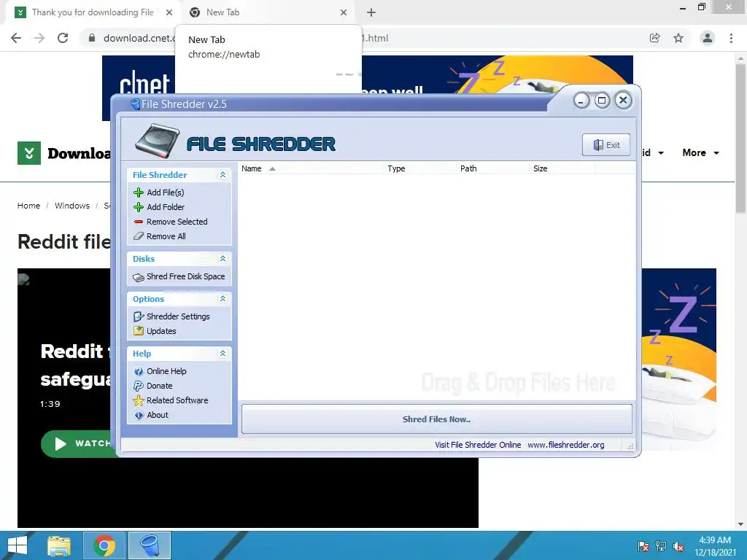Click the security flag tray icon
This screenshot has width=747, height=560.
(x=643, y=546)
